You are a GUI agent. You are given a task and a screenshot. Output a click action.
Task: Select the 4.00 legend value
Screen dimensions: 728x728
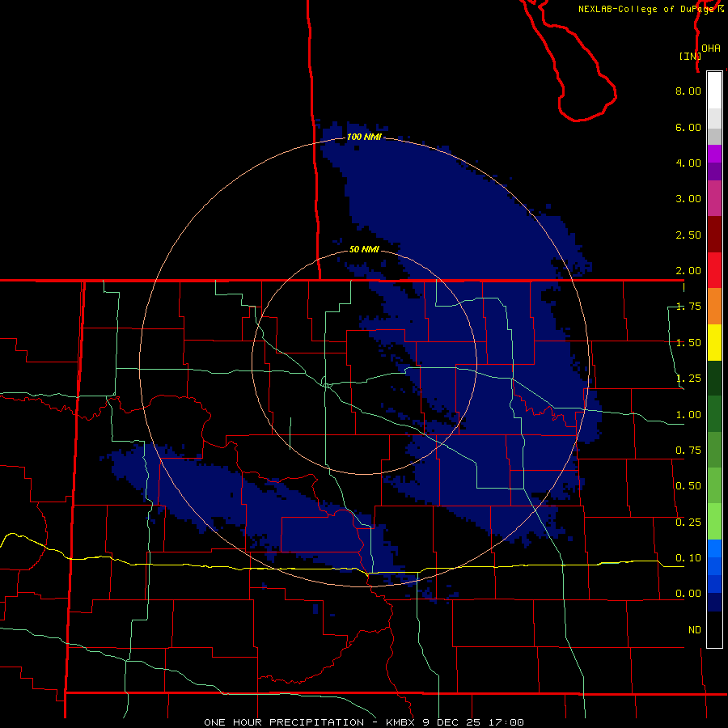pos(688,163)
